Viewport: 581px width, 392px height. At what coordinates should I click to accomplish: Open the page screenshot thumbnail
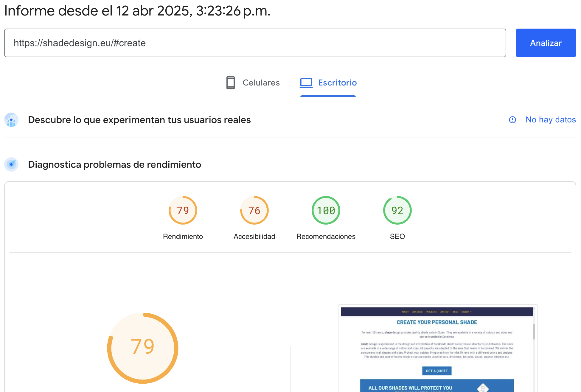click(x=436, y=349)
